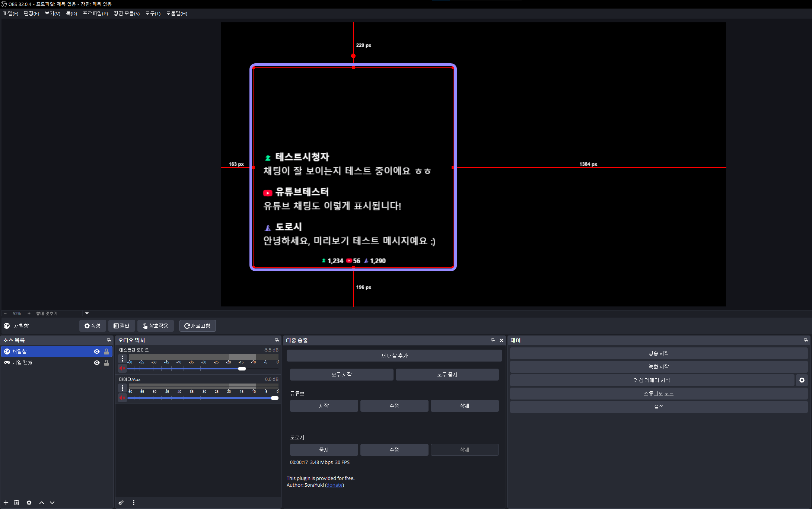Move the source down with the arrow
This screenshot has height=509, width=812.
pyautogui.click(x=52, y=503)
